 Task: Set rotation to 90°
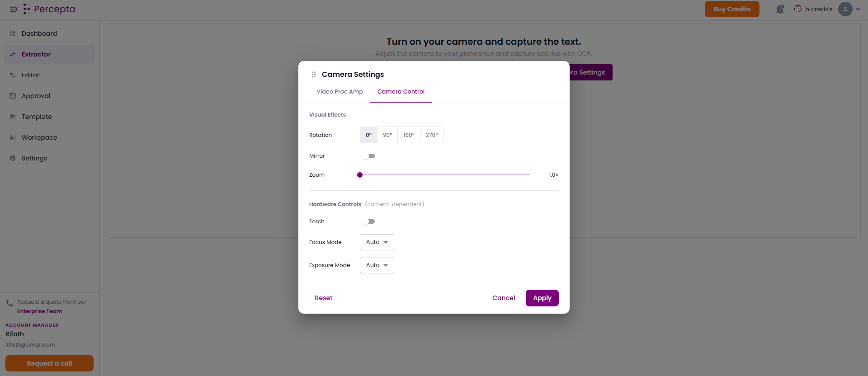[387, 135]
